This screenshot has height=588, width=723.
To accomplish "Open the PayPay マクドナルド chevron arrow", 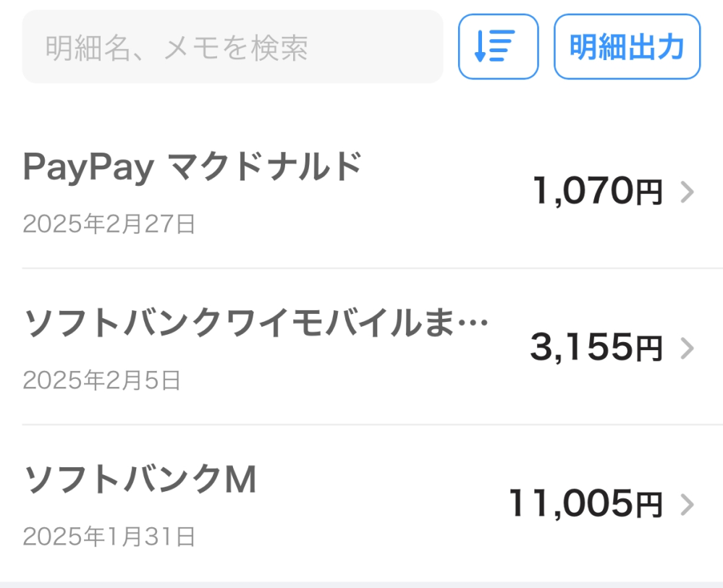I will click(x=688, y=192).
